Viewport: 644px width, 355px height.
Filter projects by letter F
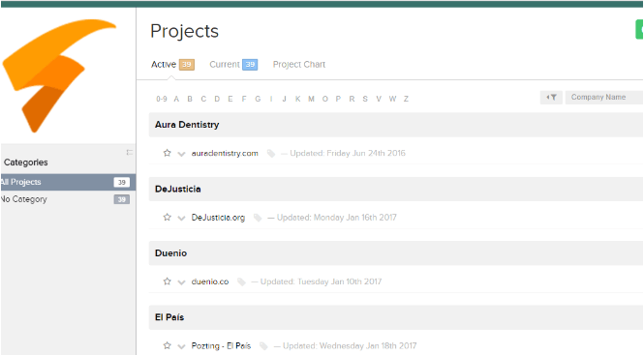[244, 99]
